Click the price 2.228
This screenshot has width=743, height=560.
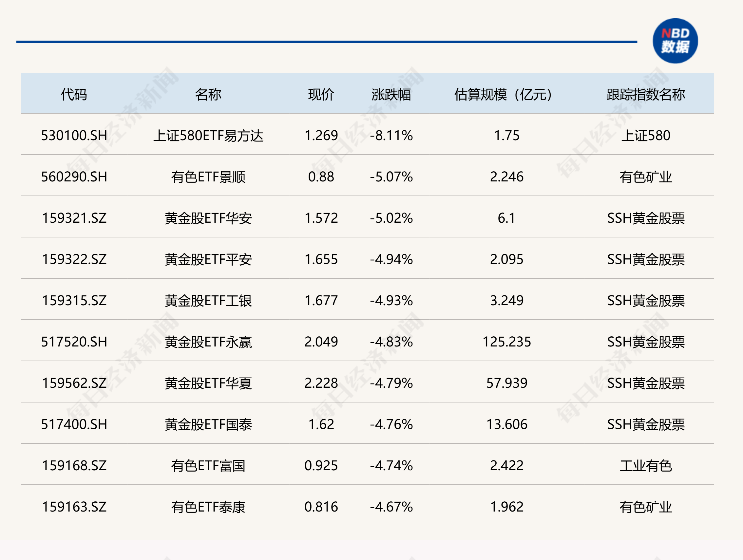321,383
